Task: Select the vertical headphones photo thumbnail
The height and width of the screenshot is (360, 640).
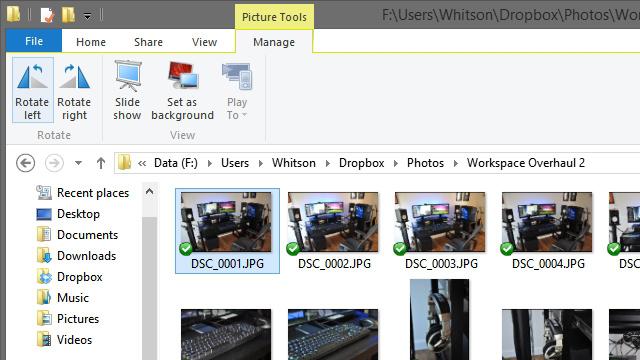Action: [440, 320]
